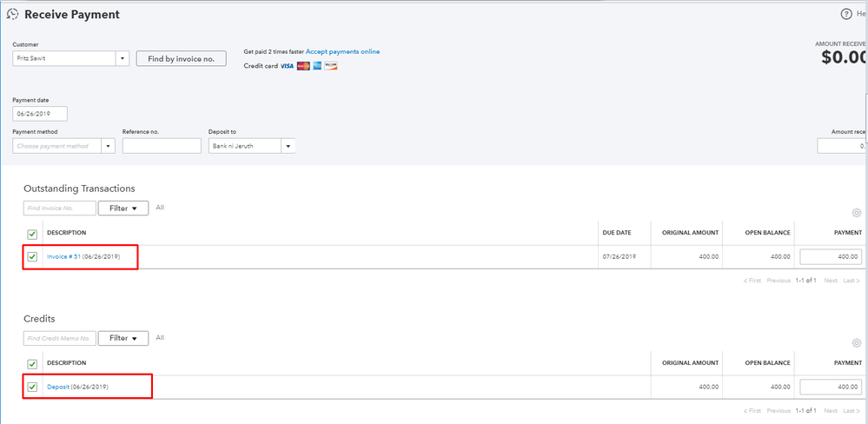Open the Invoice # 51 link
Image resolution: width=868 pixels, height=424 pixels.
[x=63, y=257]
